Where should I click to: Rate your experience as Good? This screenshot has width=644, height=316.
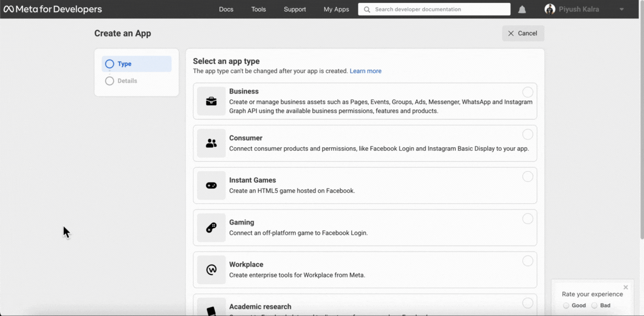(566, 305)
